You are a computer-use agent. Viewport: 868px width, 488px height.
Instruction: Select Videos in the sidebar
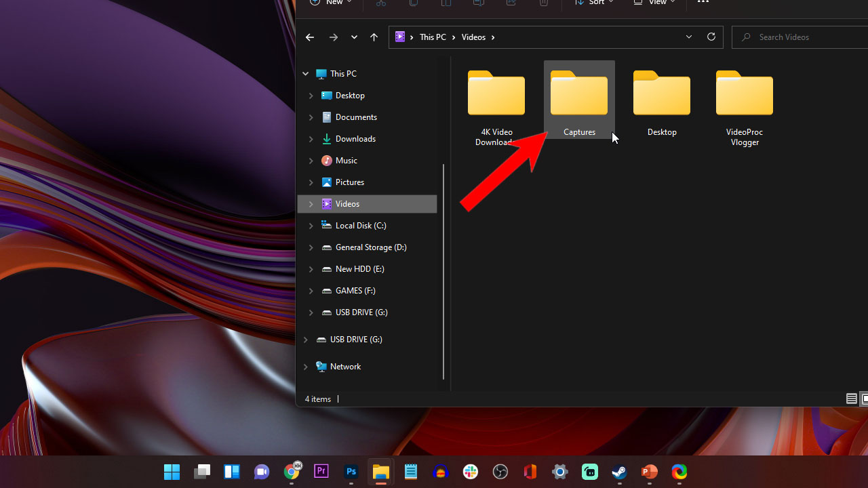347,203
